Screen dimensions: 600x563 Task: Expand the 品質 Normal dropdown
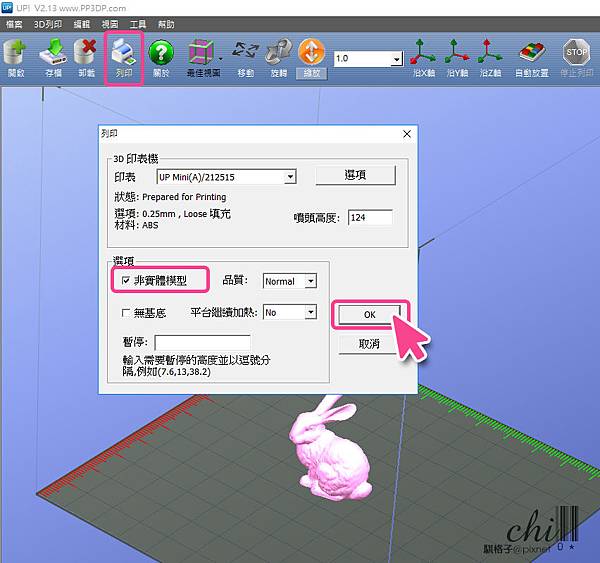pyautogui.click(x=311, y=281)
